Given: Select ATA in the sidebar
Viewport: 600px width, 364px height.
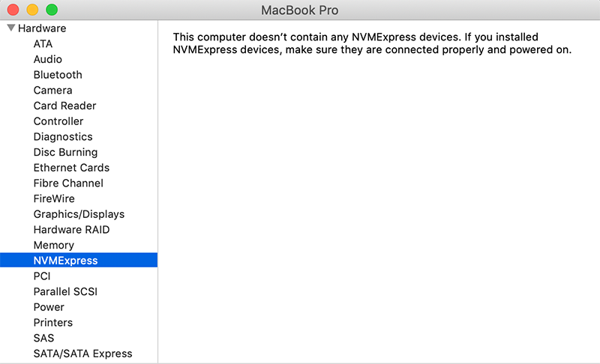Looking at the screenshot, I should point(43,44).
